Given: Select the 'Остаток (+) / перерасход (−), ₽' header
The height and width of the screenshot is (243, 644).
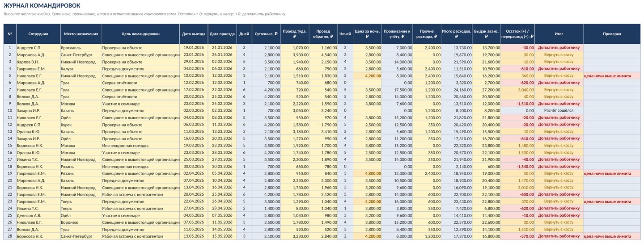Looking at the screenshot, I should click(517, 34).
